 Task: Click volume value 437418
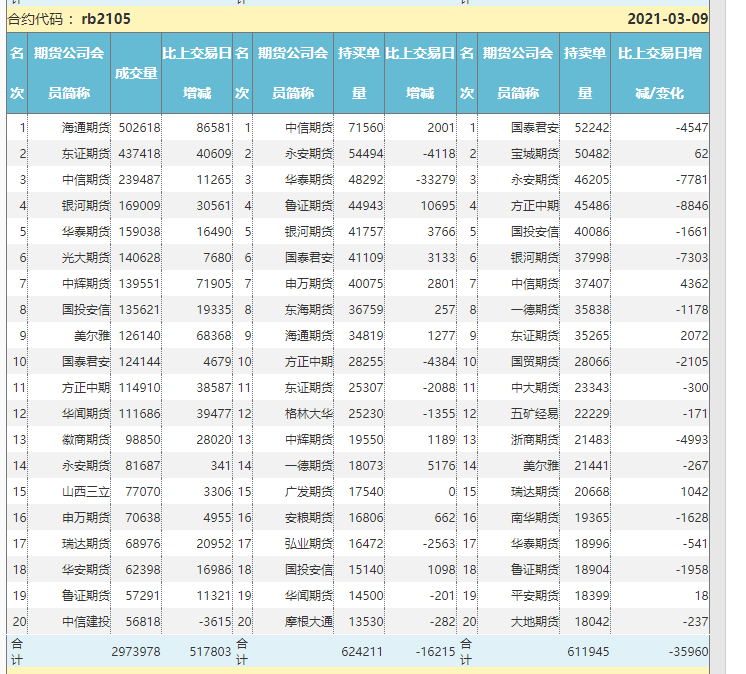pos(139,154)
